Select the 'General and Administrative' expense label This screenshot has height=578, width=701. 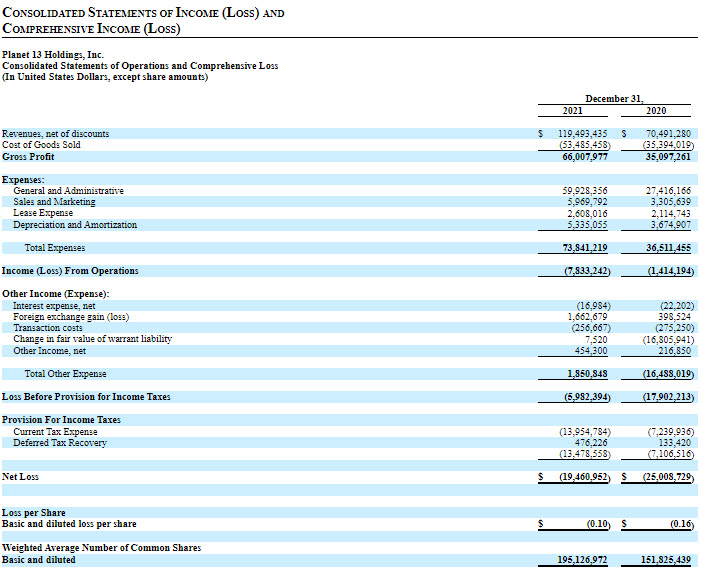[x=68, y=190]
